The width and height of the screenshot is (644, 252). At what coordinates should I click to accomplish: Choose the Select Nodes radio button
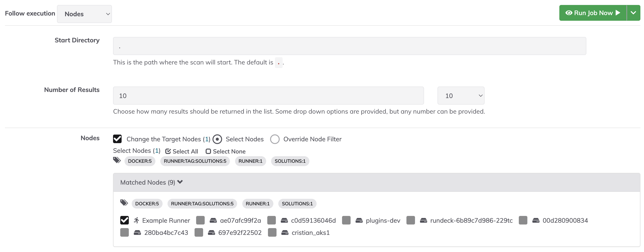click(217, 139)
